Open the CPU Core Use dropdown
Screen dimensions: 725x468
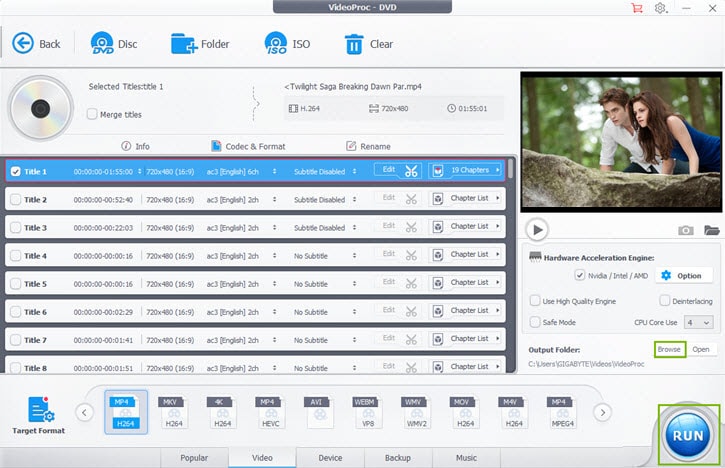tap(699, 322)
